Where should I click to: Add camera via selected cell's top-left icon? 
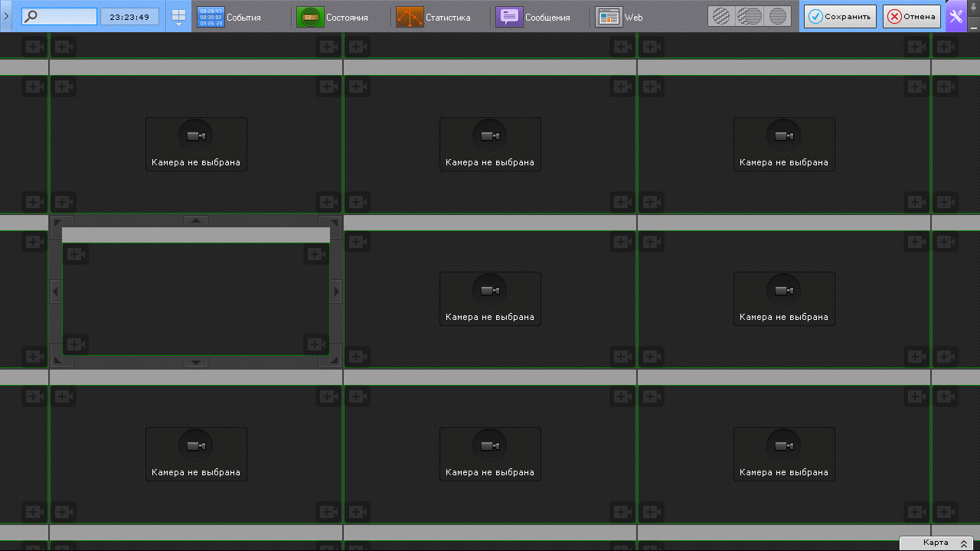tap(76, 255)
